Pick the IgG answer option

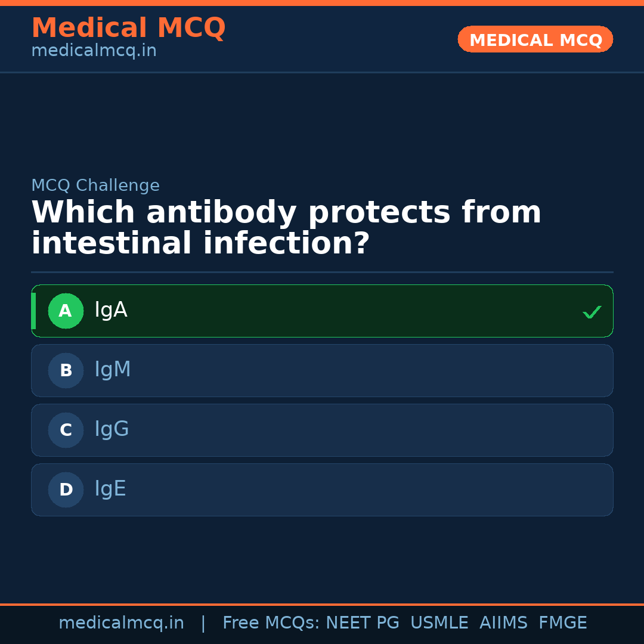(x=112, y=429)
